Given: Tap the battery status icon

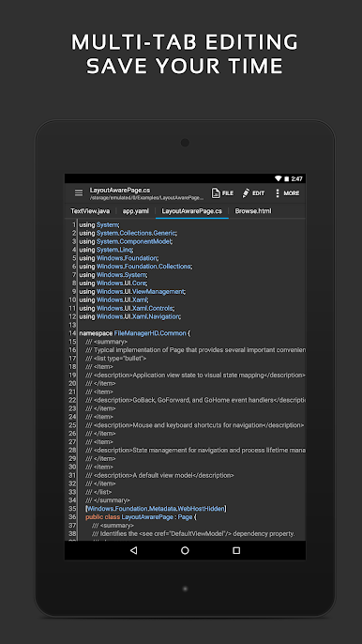Looking at the screenshot, I should [x=286, y=178].
